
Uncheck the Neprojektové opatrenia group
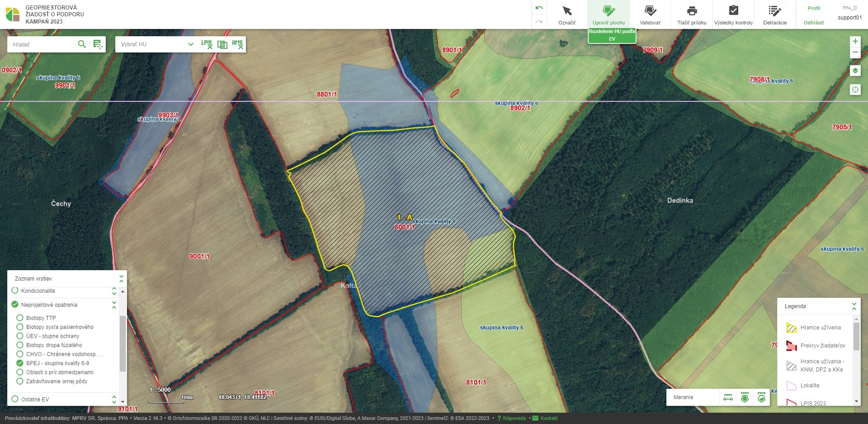[x=15, y=305]
